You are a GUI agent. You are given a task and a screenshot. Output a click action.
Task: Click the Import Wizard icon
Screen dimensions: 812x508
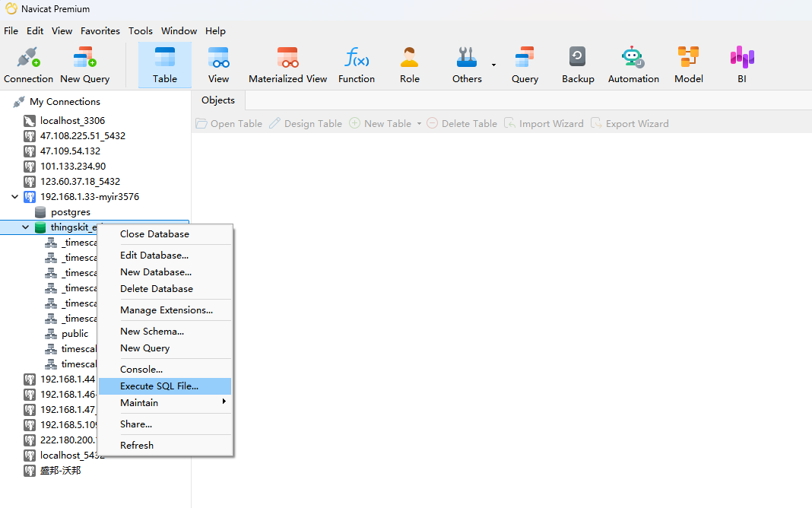[x=509, y=123]
